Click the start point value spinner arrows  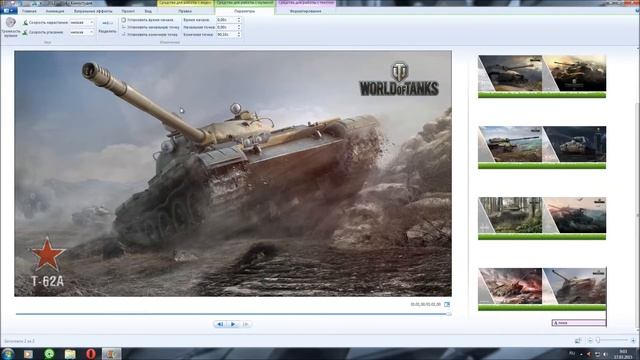coord(239,27)
